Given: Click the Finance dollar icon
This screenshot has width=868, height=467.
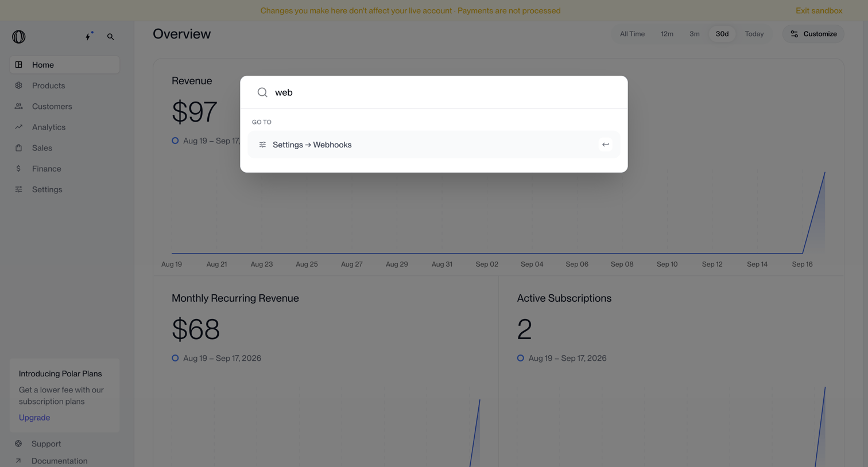Looking at the screenshot, I should pyautogui.click(x=19, y=169).
